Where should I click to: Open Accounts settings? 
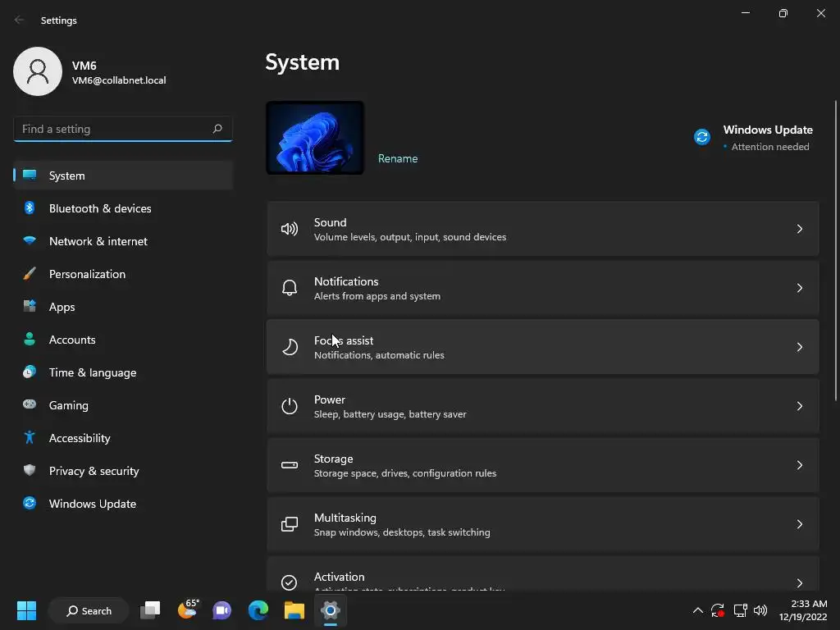[123, 340]
